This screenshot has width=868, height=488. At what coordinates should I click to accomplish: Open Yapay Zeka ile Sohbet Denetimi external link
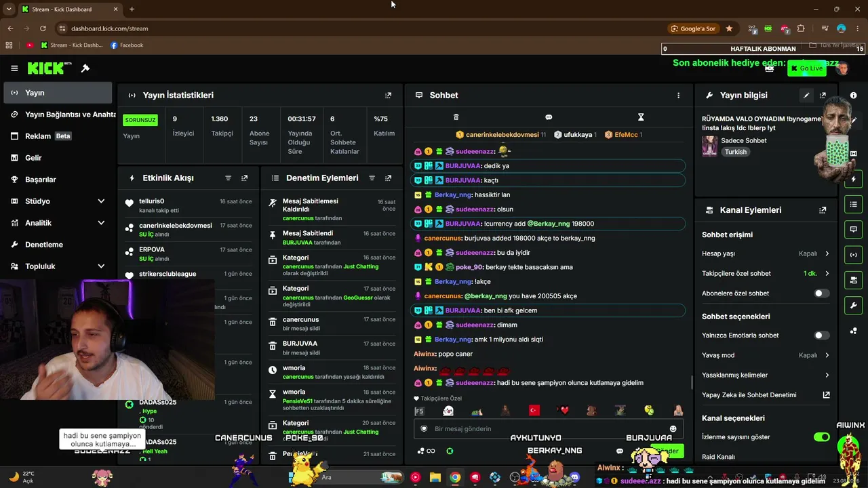(826, 395)
